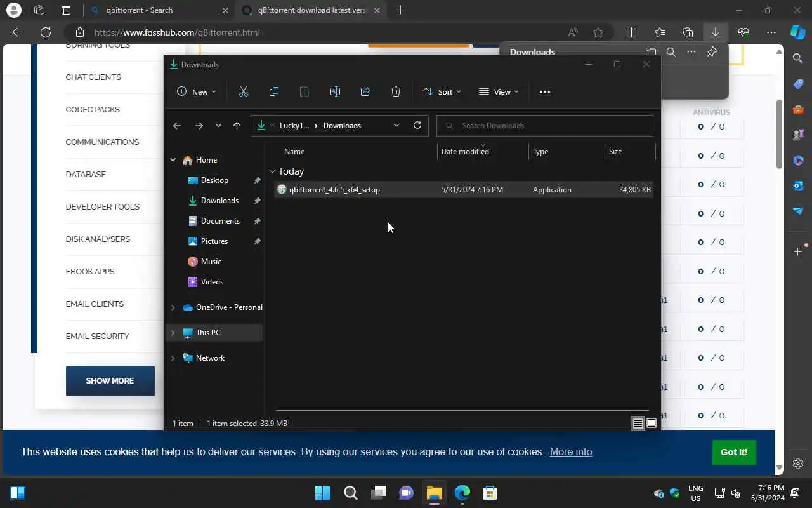Image resolution: width=812 pixels, height=508 pixels.
Task: Click the Rename icon in File Explorer toolbar
Action: click(335, 92)
